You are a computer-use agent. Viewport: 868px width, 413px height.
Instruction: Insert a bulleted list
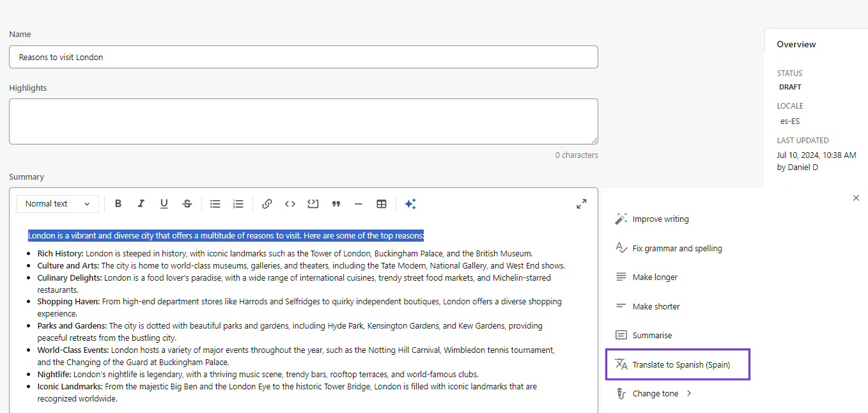(x=215, y=204)
